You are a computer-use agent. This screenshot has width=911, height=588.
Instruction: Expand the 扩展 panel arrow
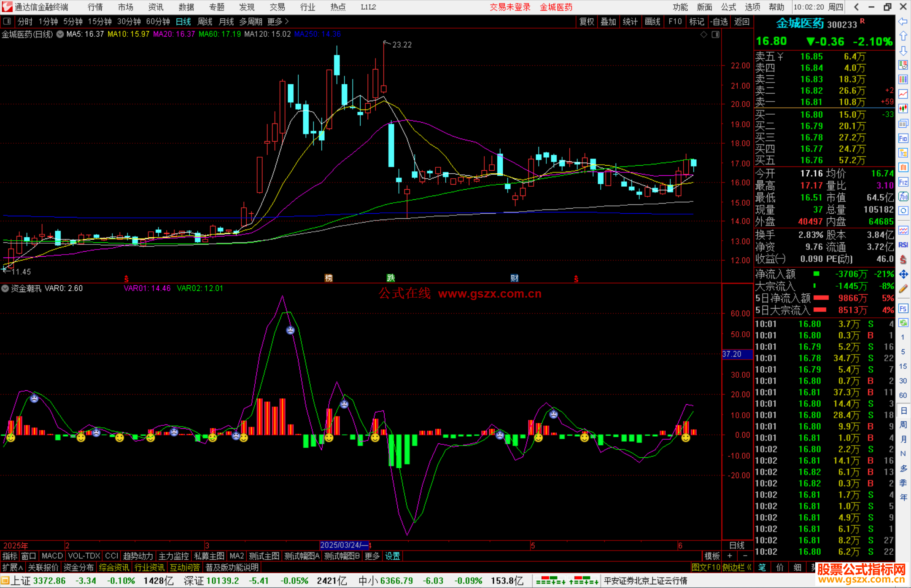[13, 567]
